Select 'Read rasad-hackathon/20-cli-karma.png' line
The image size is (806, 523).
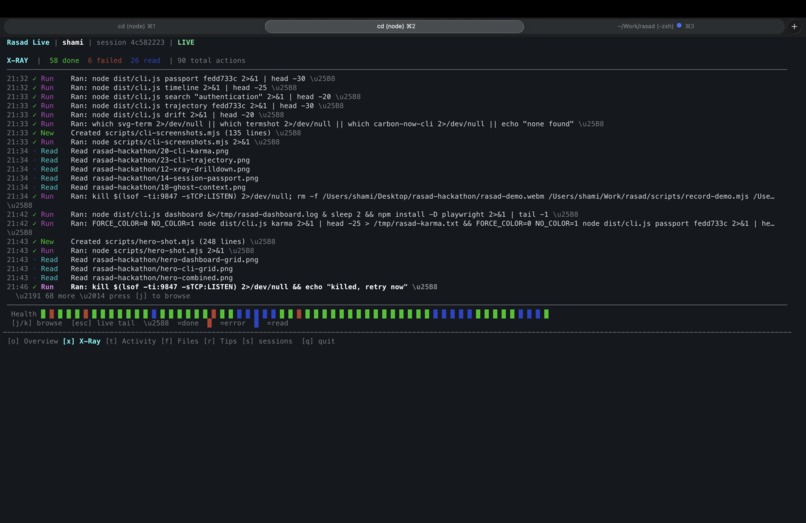(x=118, y=151)
